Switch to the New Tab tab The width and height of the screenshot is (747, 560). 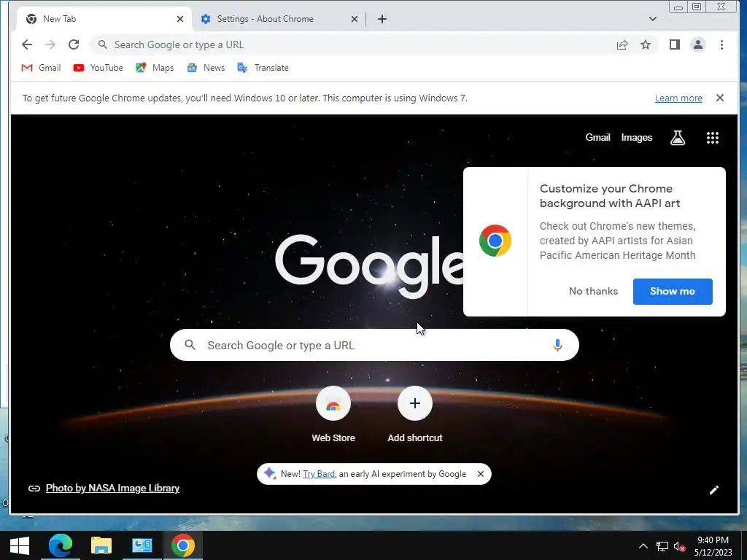coord(105,19)
